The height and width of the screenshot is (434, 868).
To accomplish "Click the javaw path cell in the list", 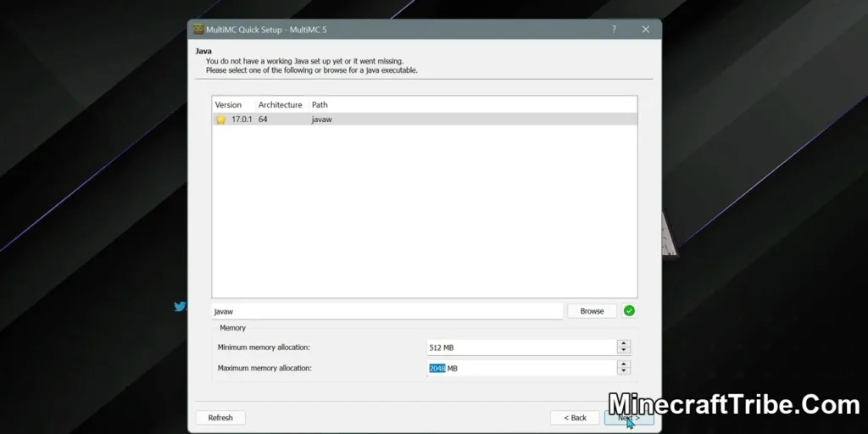I will point(321,120).
